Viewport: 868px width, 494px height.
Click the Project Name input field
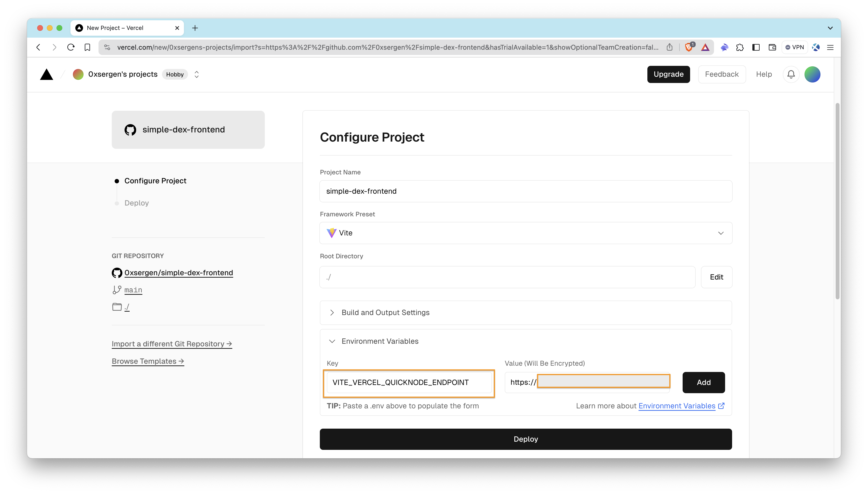click(x=525, y=191)
